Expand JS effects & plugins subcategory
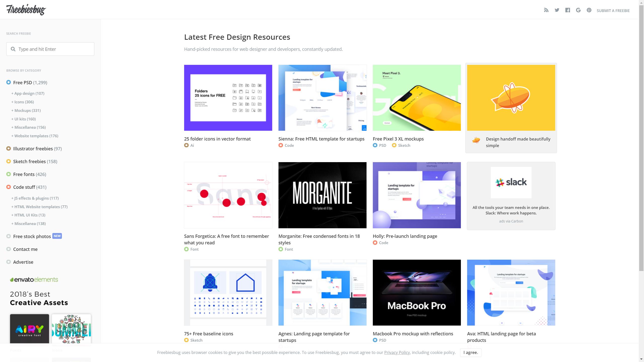 (35, 198)
